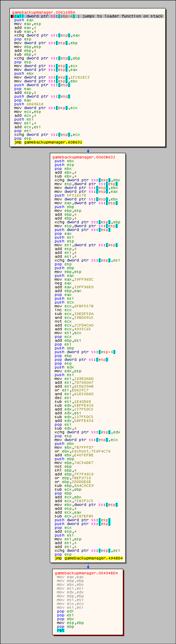This screenshot has width=176, height=644.
Task: Click the 'mov eax,eax' instruction
Action: [70, 577]
